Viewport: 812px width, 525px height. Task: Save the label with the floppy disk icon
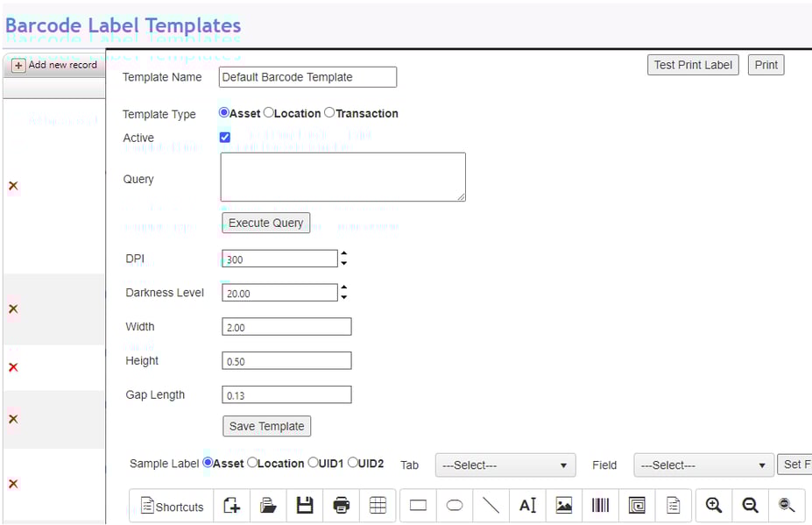point(304,505)
